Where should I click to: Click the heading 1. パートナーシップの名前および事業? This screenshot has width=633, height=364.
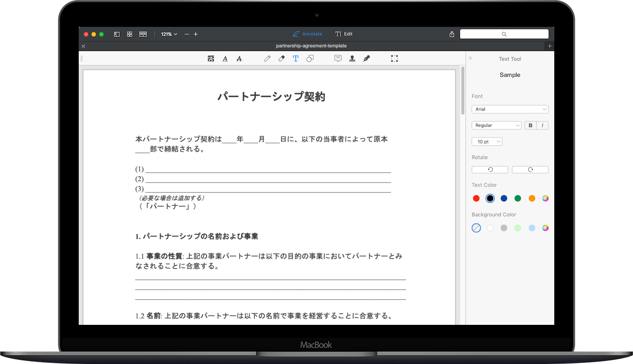pos(197,236)
